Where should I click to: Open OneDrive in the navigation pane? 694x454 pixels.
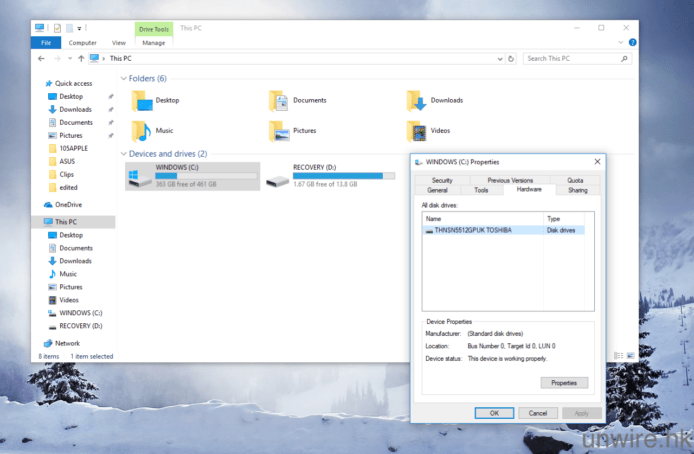[x=68, y=204]
